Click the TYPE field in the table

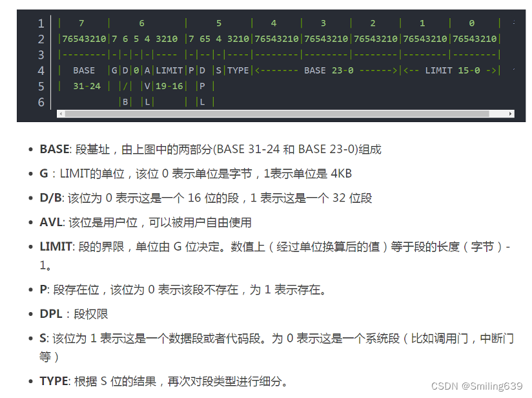pyautogui.click(x=238, y=70)
